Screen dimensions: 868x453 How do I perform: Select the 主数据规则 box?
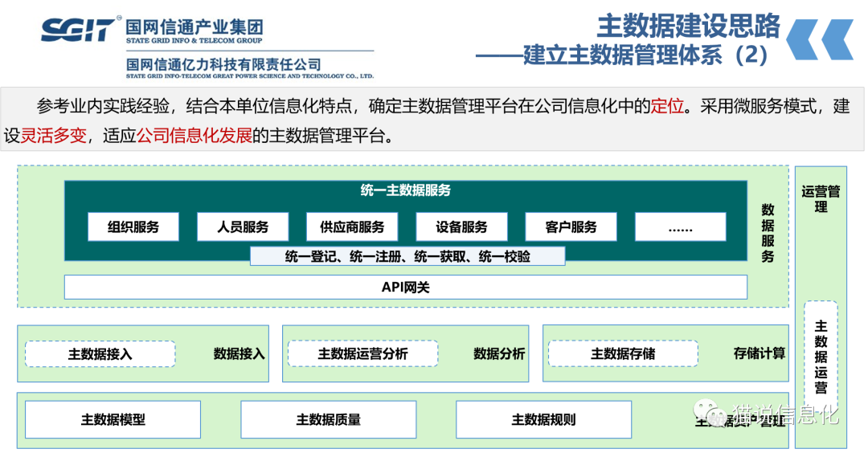pyautogui.click(x=543, y=419)
